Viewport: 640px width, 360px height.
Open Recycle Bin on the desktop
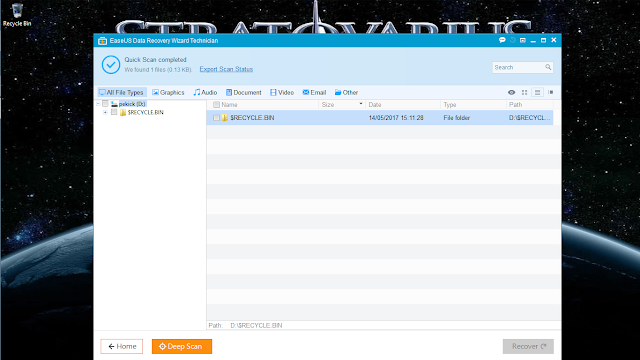pyautogui.click(x=17, y=15)
